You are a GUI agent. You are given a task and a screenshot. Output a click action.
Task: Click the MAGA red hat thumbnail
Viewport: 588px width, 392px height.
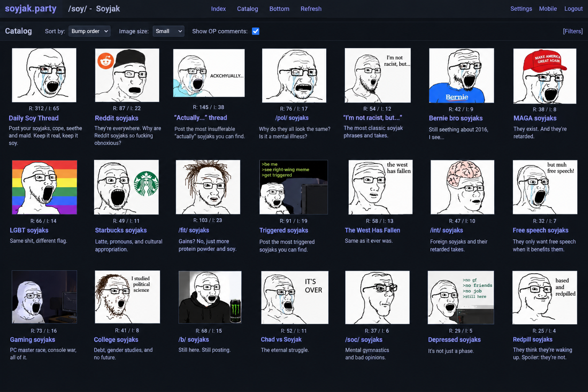[x=545, y=76]
